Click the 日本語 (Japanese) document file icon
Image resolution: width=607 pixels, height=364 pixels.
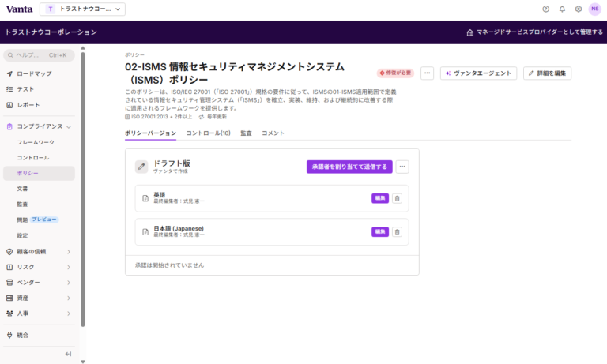click(x=145, y=232)
